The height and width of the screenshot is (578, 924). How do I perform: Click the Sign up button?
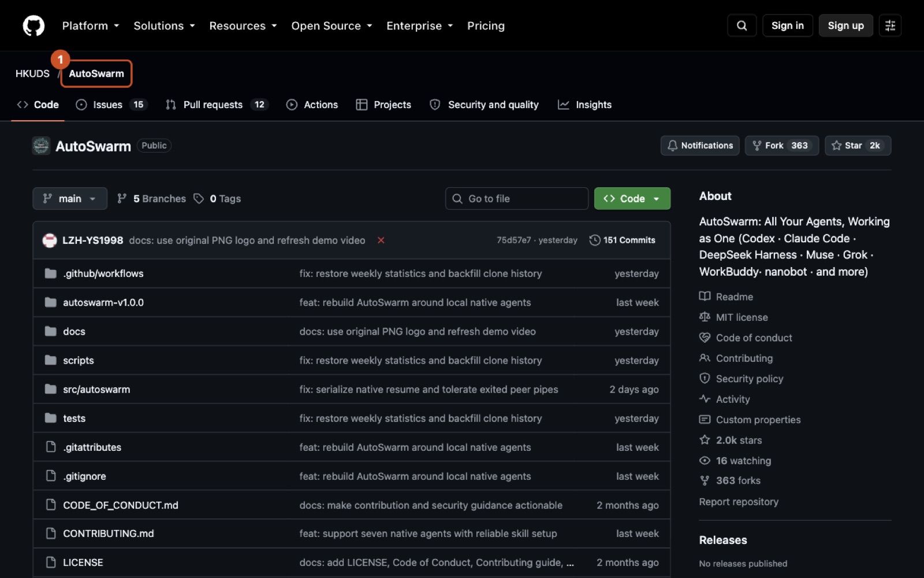[x=846, y=25]
